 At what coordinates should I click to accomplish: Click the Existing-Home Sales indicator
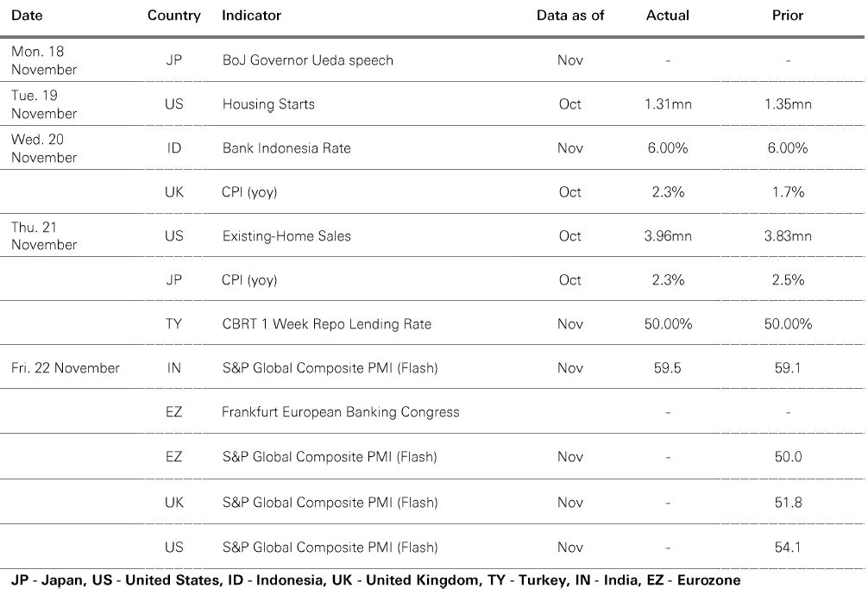[286, 236]
